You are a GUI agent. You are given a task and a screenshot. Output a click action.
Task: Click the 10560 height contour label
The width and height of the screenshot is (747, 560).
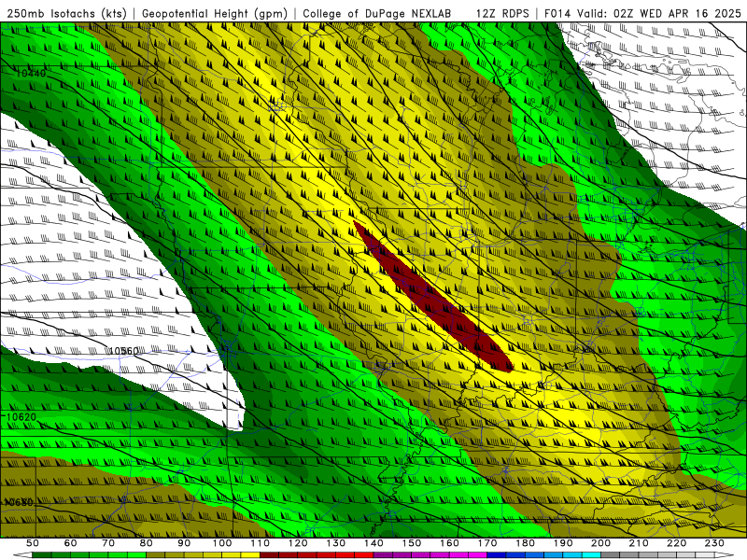click(x=124, y=351)
